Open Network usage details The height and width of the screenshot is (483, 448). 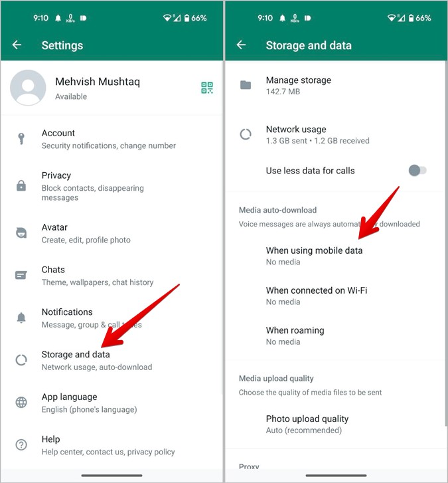[x=335, y=135]
